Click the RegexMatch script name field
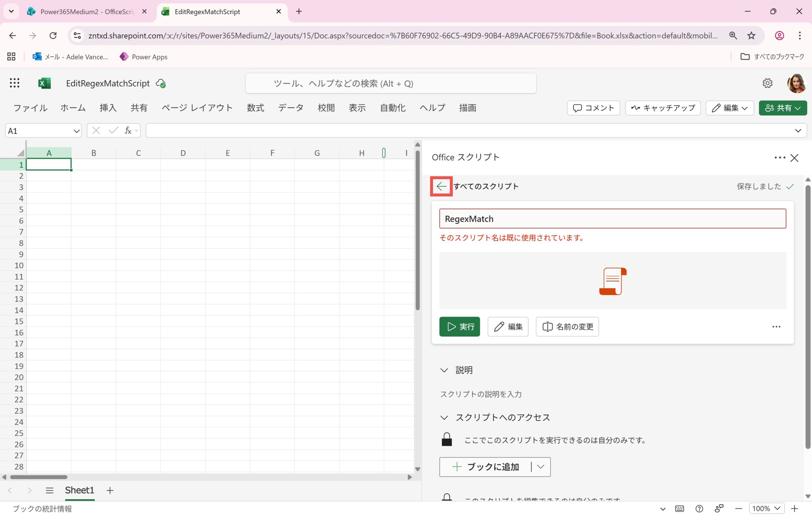The height and width of the screenshot is (515, 812). [x=612, y=219]
